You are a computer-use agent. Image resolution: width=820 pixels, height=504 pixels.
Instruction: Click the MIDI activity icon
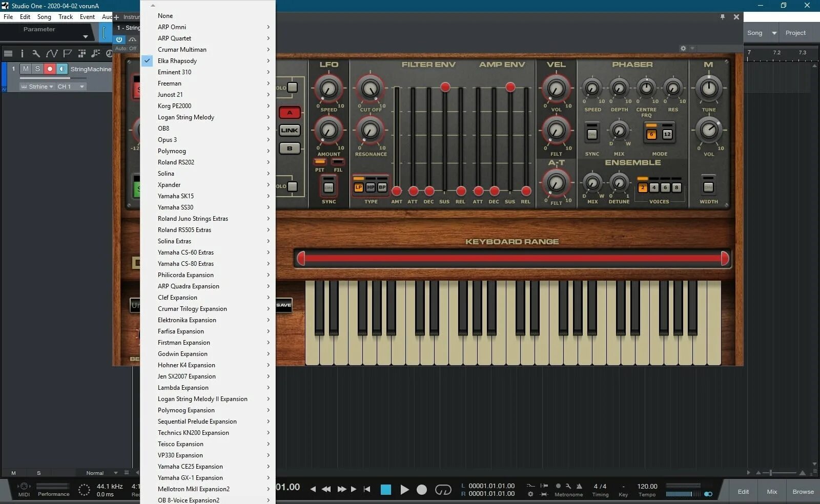tap(24, 486)
